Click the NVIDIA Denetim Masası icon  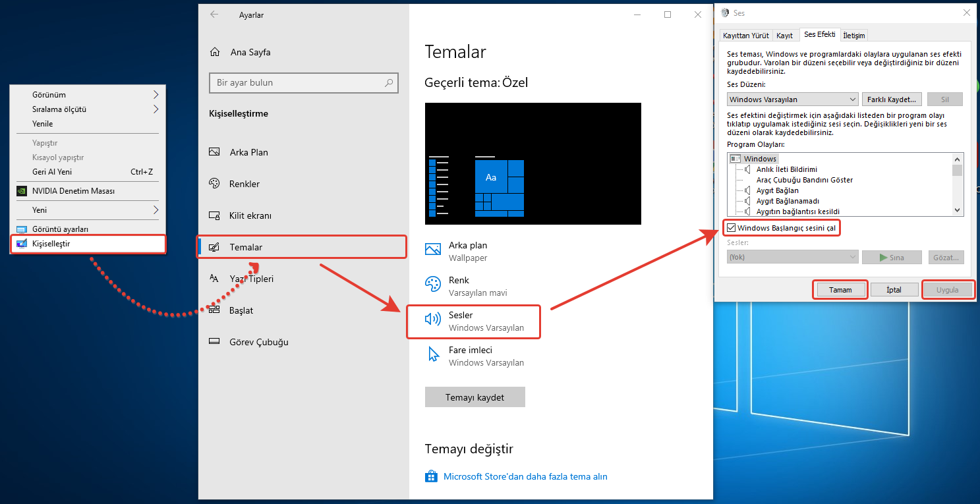(21, 191)
